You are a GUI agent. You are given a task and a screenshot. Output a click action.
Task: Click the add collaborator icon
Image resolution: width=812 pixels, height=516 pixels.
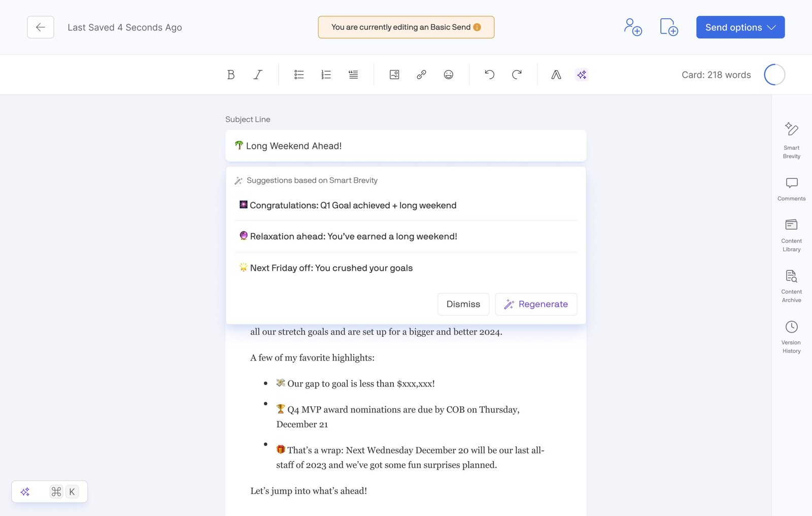click(633, 27)
